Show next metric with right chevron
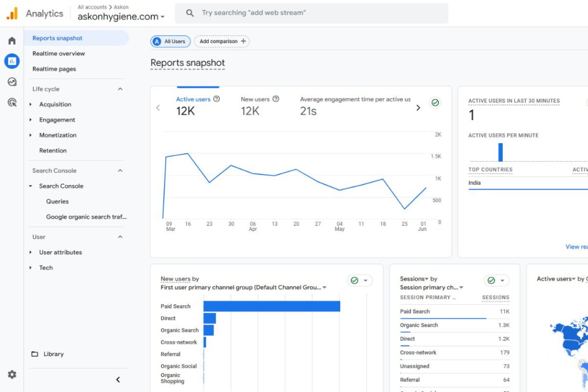This screenshot has width=588, height=392. [x=418, y=108]
